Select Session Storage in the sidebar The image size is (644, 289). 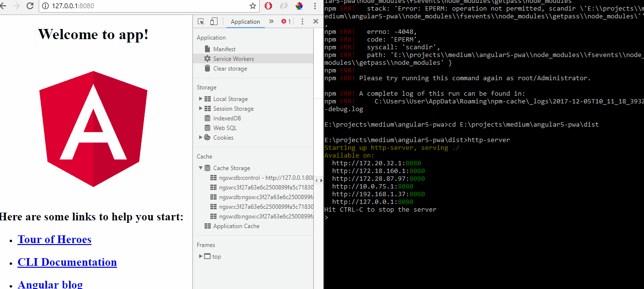click(x=234, y=108)
